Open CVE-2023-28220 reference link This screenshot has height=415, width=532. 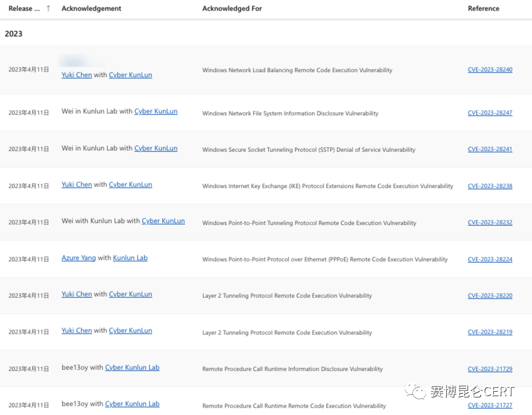(x=490, y=295)
